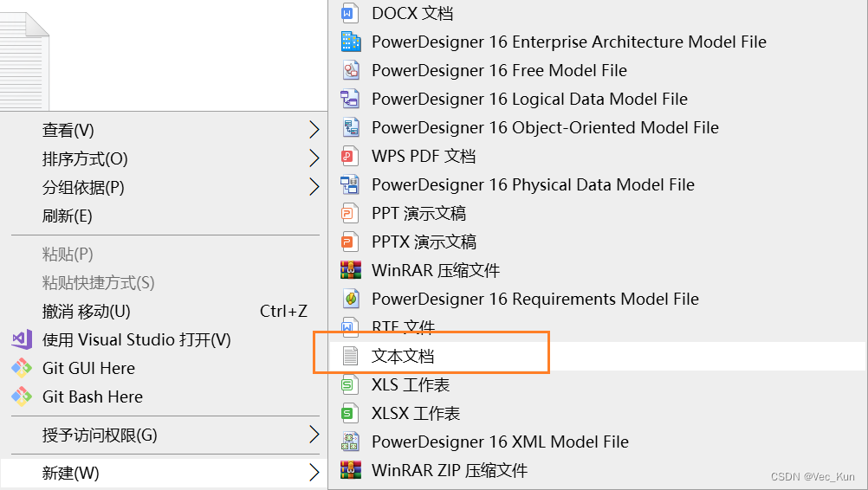Choose 排序方式(O) from context menu
Viewport: 868px width, 490px height.
164,158
